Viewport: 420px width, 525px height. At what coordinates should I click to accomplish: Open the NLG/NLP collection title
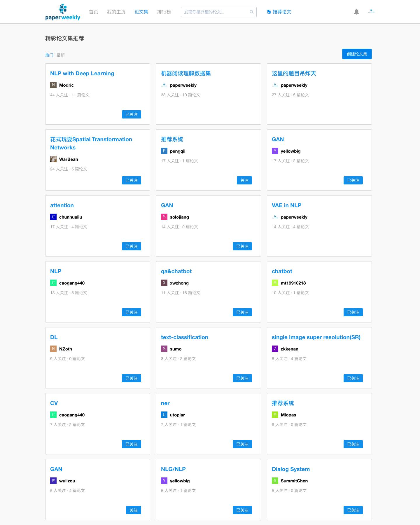[173, 469]
